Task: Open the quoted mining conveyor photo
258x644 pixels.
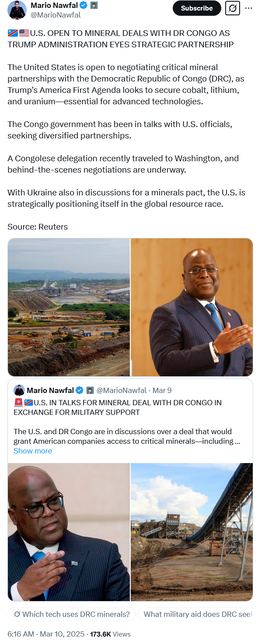Action: [x=192, y=532]
